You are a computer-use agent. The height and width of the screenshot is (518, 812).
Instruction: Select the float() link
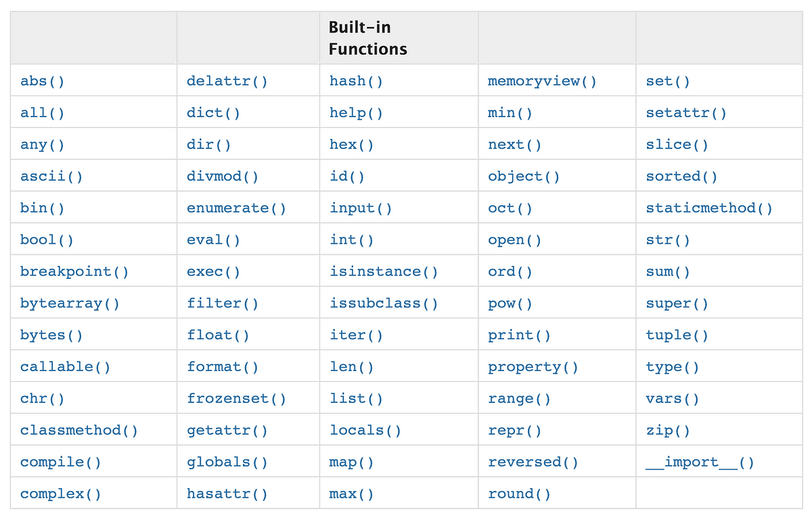point(219,335)
